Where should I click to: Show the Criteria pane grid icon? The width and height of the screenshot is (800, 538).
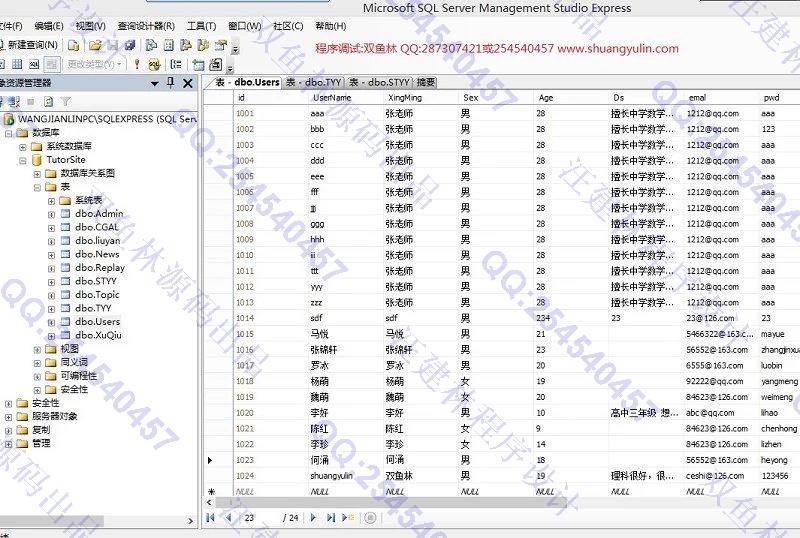(x=17, y=64)
